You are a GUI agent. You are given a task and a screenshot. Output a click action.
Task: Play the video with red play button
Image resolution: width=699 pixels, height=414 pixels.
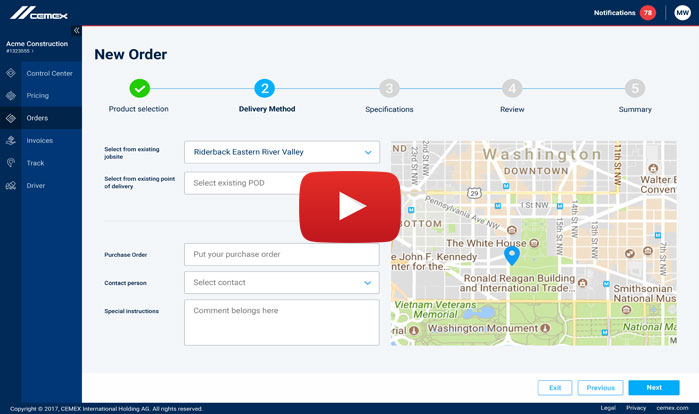[350, 206]
